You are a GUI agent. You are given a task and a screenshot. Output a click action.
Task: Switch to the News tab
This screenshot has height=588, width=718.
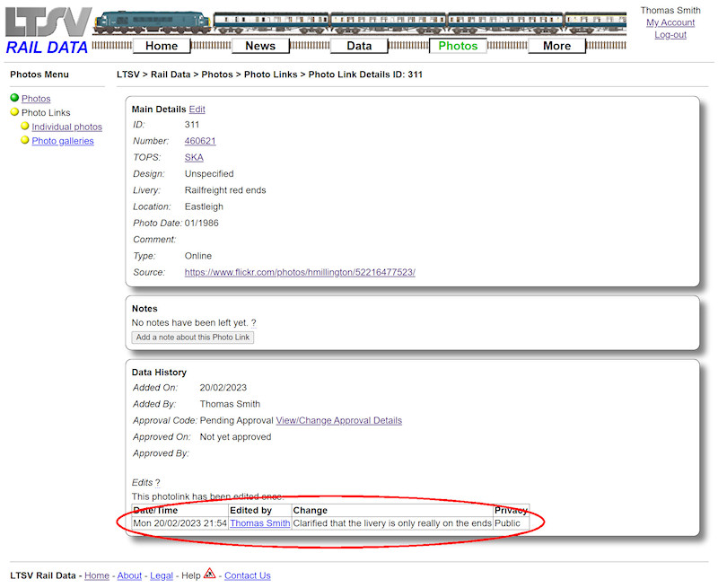coord(260,45)
